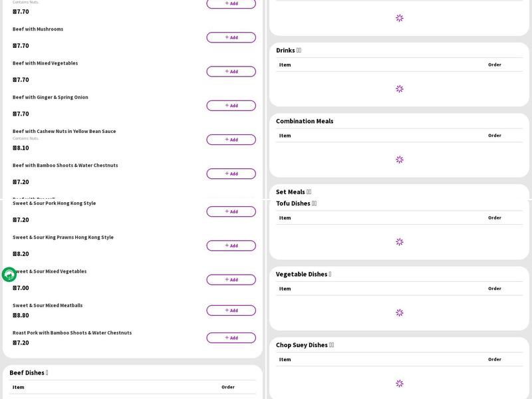Add Sweet & Sour King Prawns Hong Kong Style
Image resolution: width=532 pixels, height=399 pixels.
pyautogui.click(x=231, y=245)
